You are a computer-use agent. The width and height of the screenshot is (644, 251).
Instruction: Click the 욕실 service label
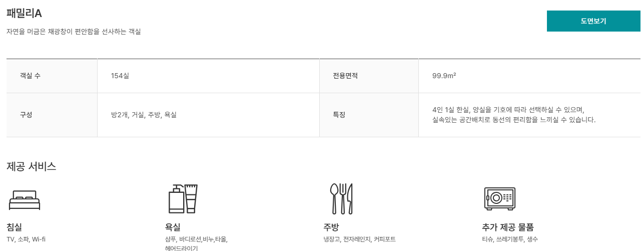pos(173,227)
